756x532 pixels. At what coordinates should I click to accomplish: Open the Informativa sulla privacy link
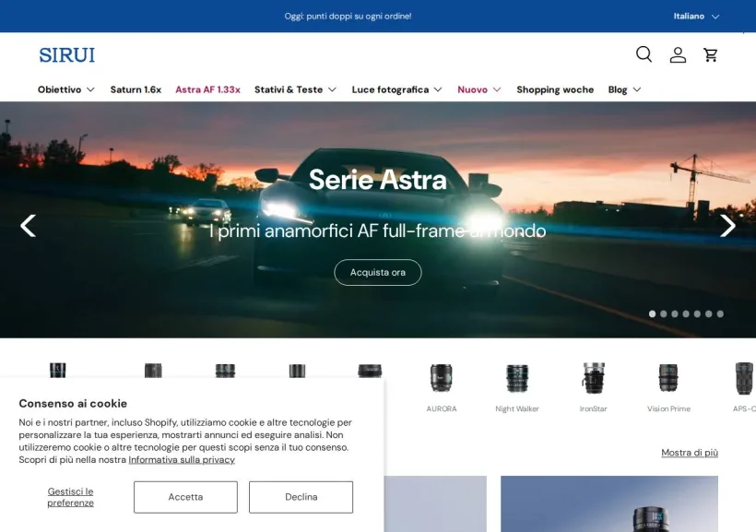[182, 460]
